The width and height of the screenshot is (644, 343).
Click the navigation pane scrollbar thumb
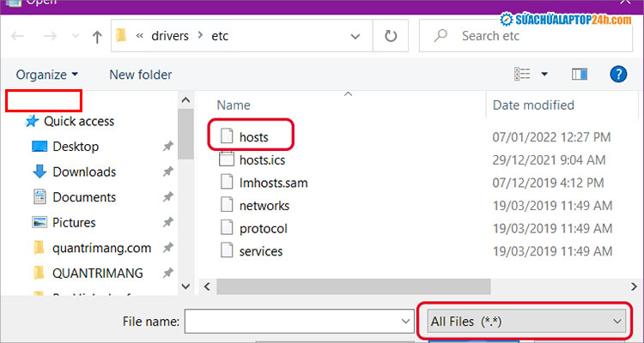tap(185, 134)
